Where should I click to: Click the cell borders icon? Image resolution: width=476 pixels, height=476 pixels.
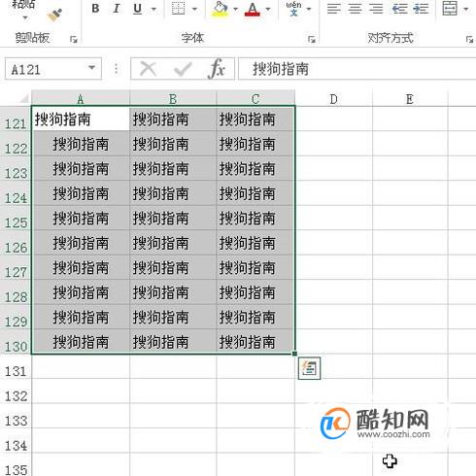coord(178,9)
